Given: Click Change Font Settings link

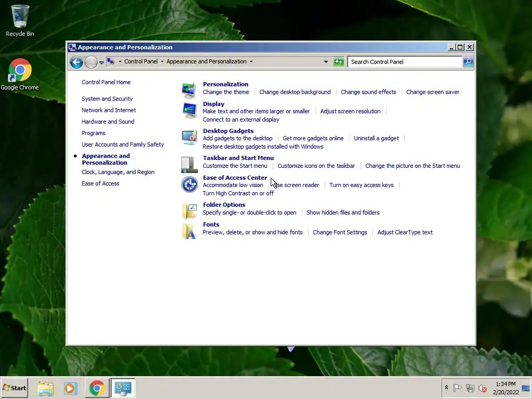Looking at the screenshot, I should 340,232.
